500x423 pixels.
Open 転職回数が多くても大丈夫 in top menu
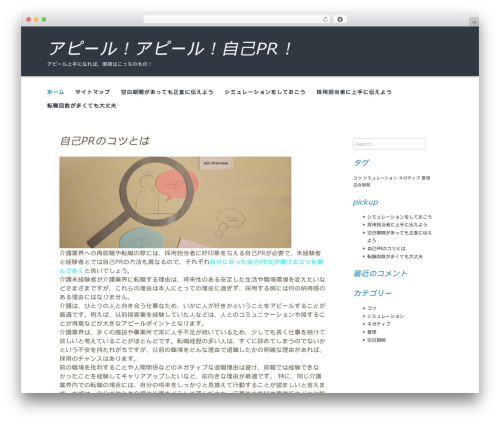(81, 106)
